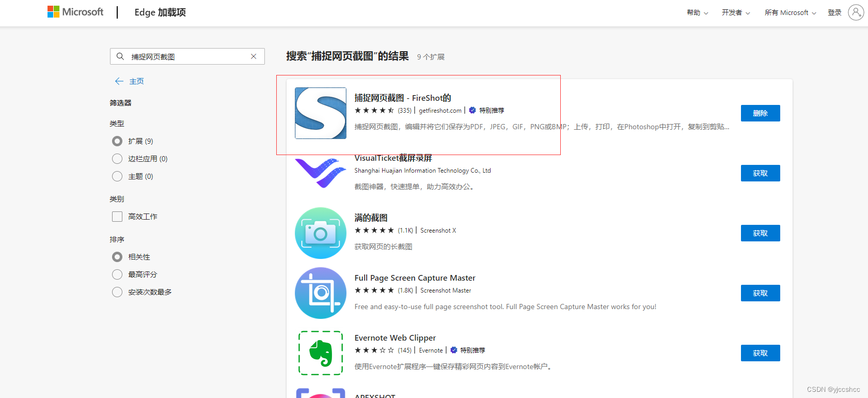The height and width of the screenshot is (398, 868).
Task: Click 获取 for VisualTicket截屏录屏
Action: 760,173
